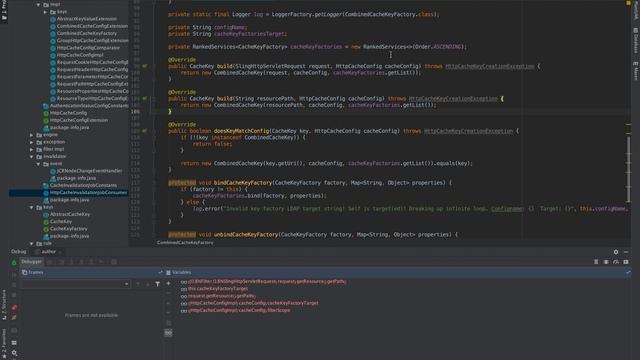Select request.getResource().getPath() watch entry

pyautogui.click(x=222, y=296)
